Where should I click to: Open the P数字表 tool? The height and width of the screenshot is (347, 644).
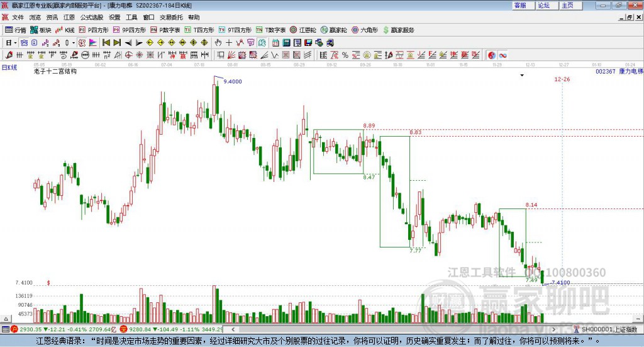pos(165,30)
